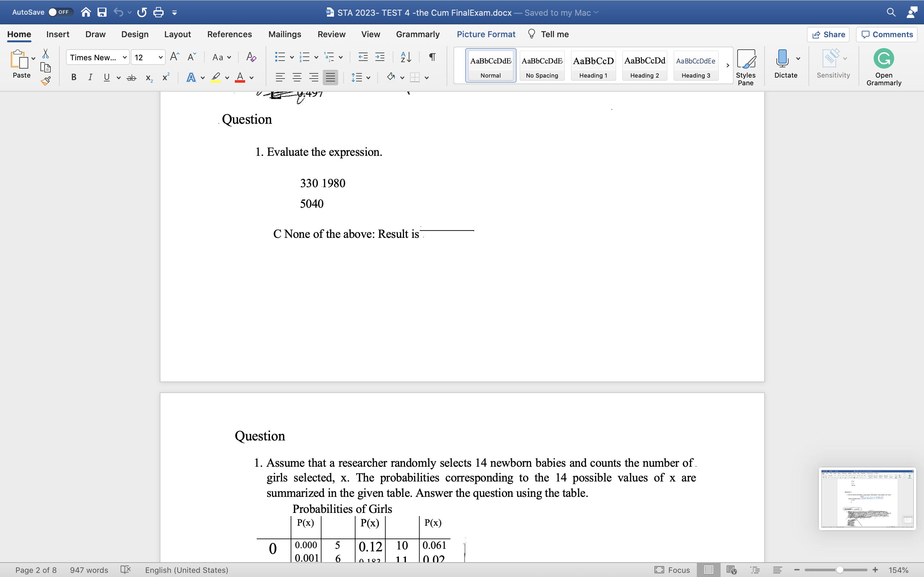Click the Clear Formatting icon
924x577 pixels.
click(x=251, y=57)
